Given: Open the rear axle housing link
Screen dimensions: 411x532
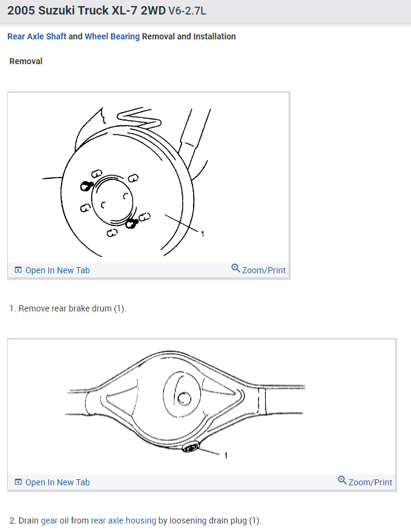Looking at the screenshot, I should click(x=123, y=520).
